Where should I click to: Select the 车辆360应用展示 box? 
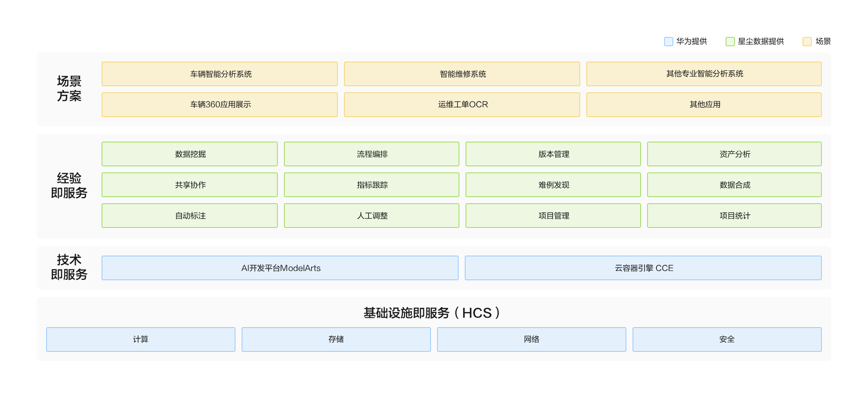(x=220, y=105)
